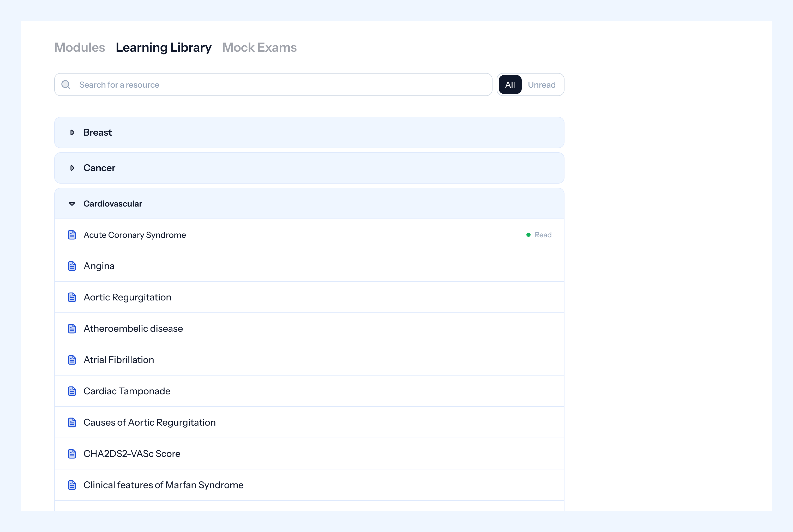Open Causes of Aortic Regurgitation resource

tap(309, 422)
